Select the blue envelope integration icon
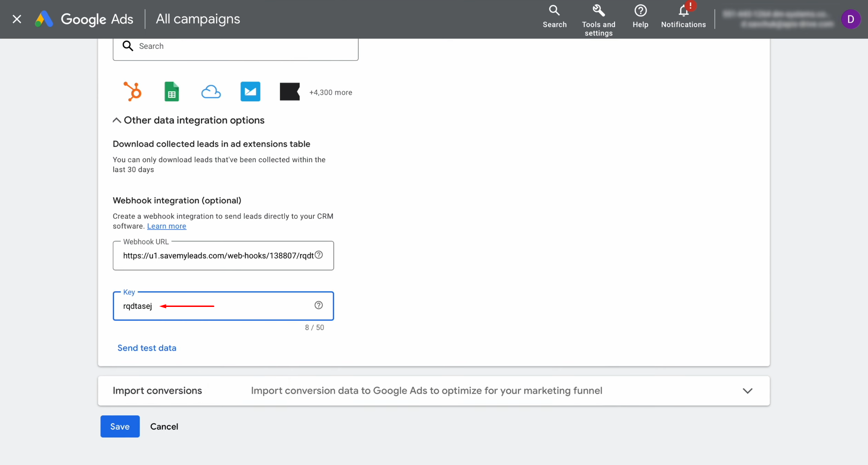The image size is (868, 465). 250,91
